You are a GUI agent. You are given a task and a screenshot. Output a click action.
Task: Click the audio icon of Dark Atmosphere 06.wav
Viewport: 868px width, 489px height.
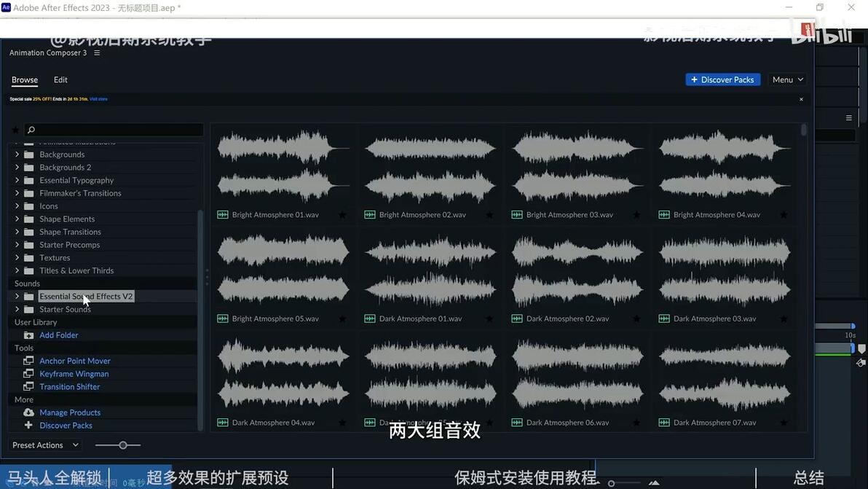(x=517, y=423)
